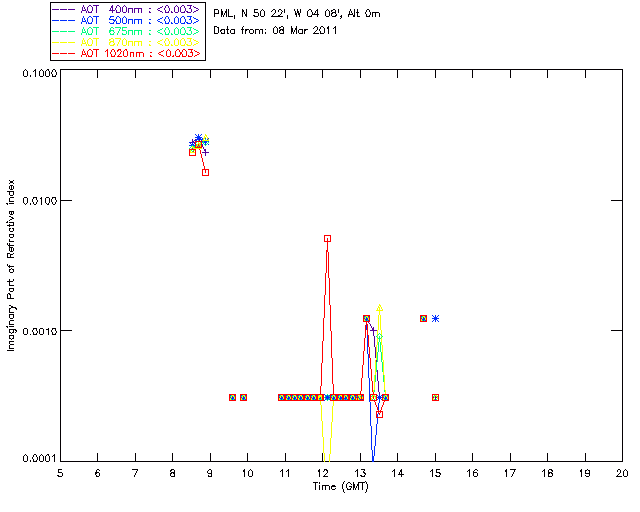The height and width of the screenshot is (512, 640).
Task: Click the lower data point at 15 GMT
Action: click(x=436, y=397)
